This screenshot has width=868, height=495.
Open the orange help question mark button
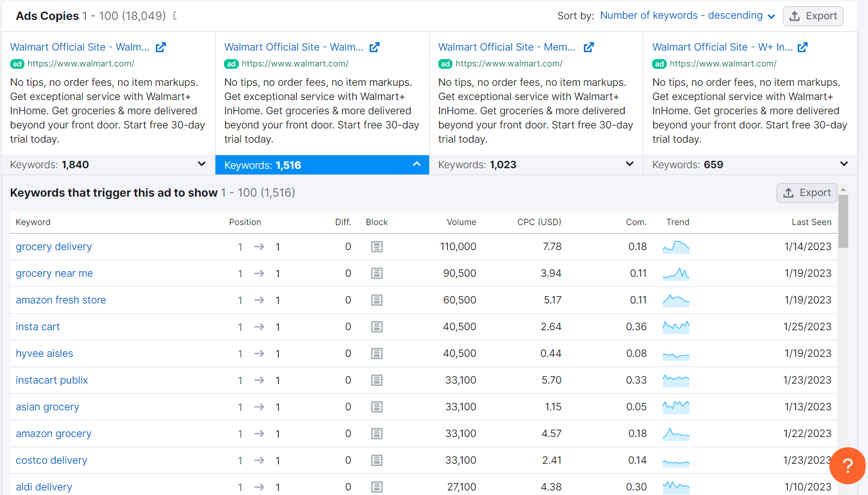(x=848, y=466)
